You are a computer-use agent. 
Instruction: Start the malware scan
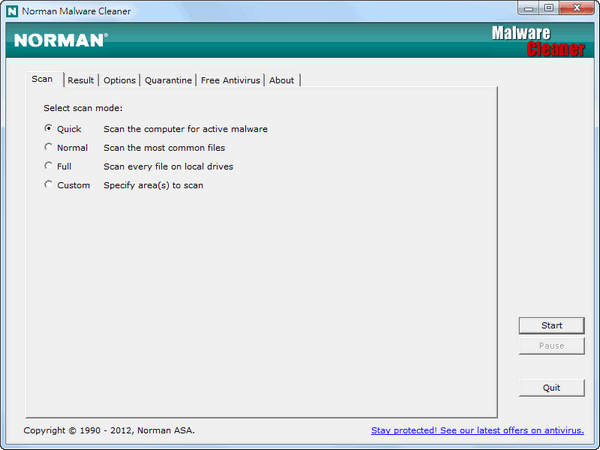click(x=551, y=326)
